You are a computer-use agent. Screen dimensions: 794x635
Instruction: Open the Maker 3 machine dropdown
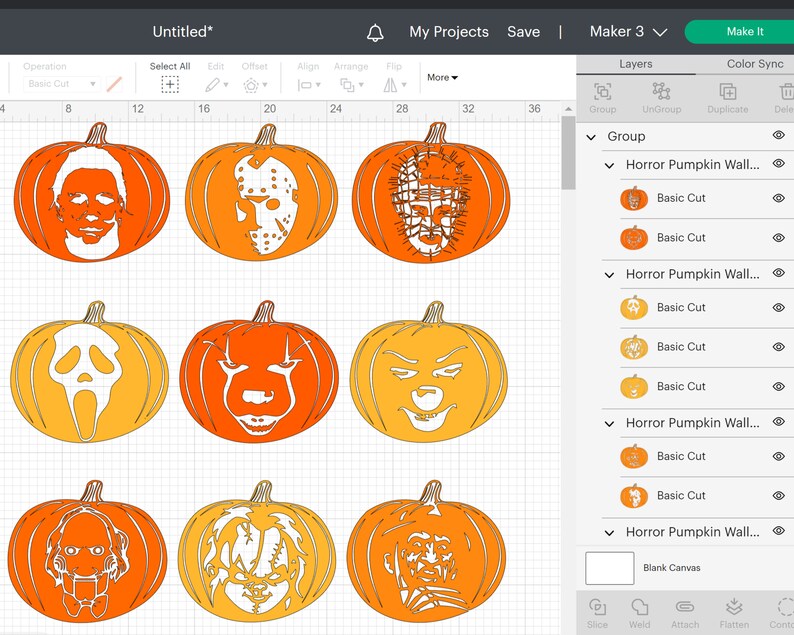pyautogui.click(x=628, y=32)
